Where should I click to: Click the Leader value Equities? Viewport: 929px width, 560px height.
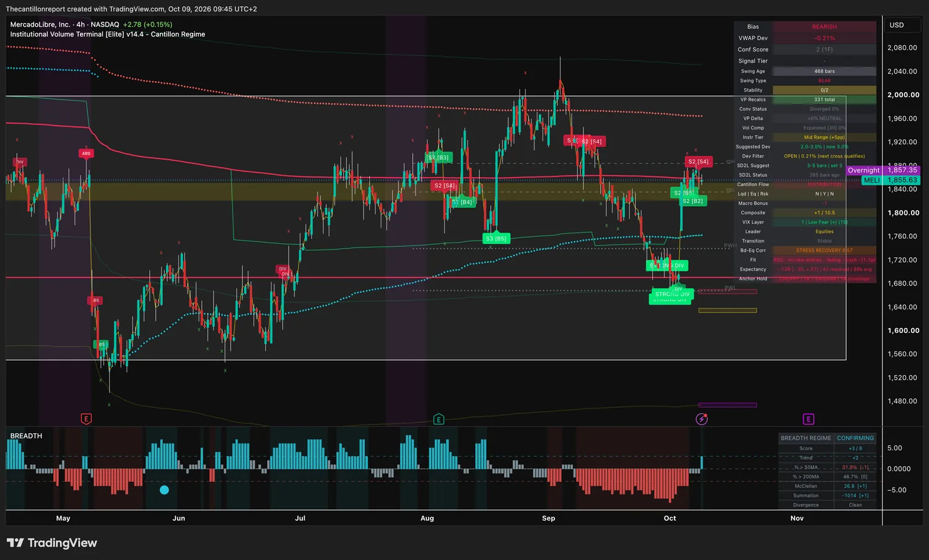pos(824,231)
